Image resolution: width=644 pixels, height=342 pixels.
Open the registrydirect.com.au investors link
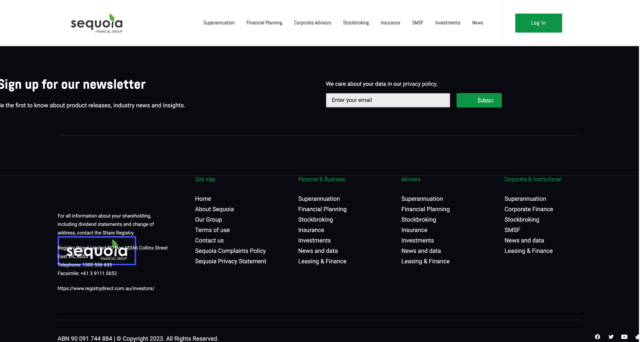tap(106, 288)
